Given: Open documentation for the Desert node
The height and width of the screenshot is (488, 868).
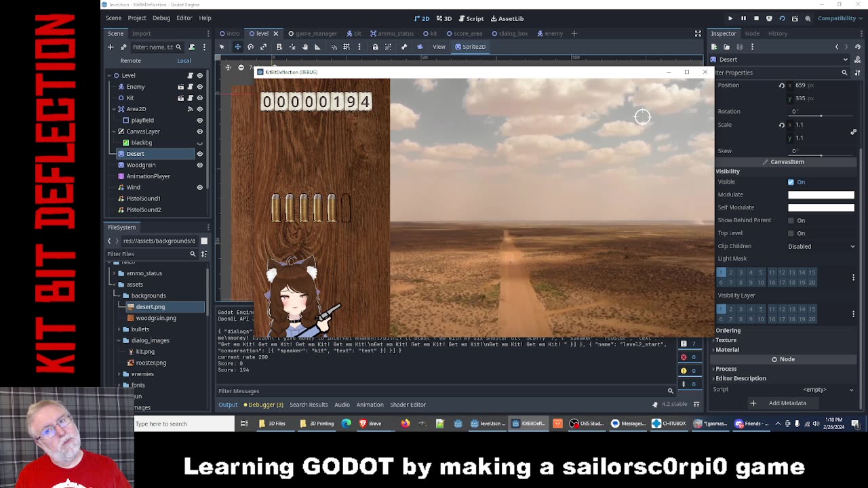Looking at the screenshot, I should click(x=857, y=60).
